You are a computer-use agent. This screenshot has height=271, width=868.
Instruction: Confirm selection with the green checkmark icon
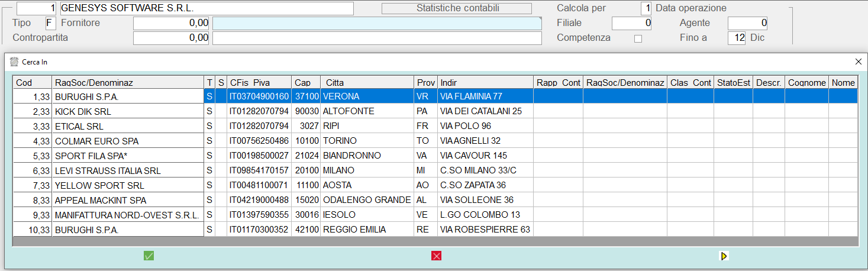[149, 256]
